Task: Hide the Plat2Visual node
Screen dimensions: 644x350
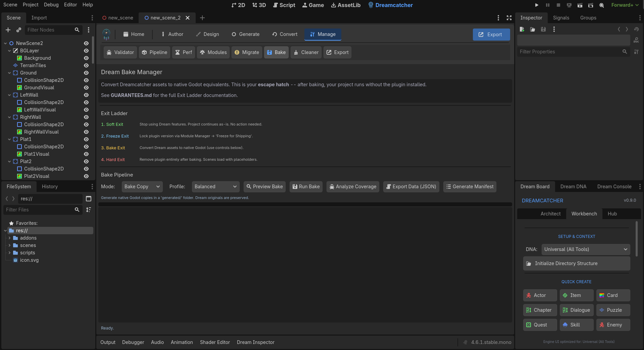Action: click(86, 176)
